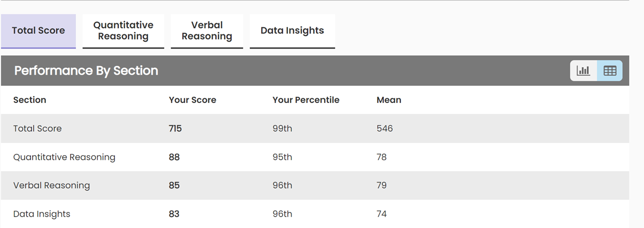The width and height of the screenshot is (644, 228).
Task: Click the Section column header
Action: point(30,100)
